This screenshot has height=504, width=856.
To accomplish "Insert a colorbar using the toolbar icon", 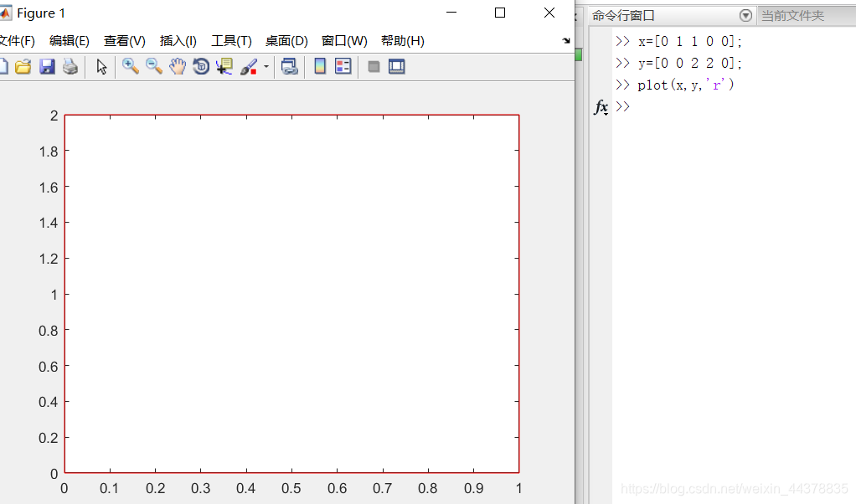I will point(320,66).
